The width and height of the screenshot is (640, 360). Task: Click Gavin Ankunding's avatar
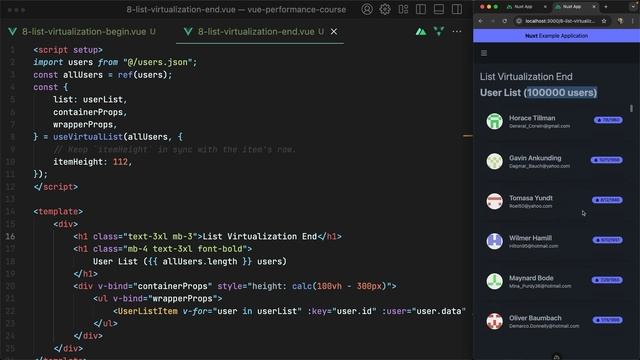[x=494, y=161]
